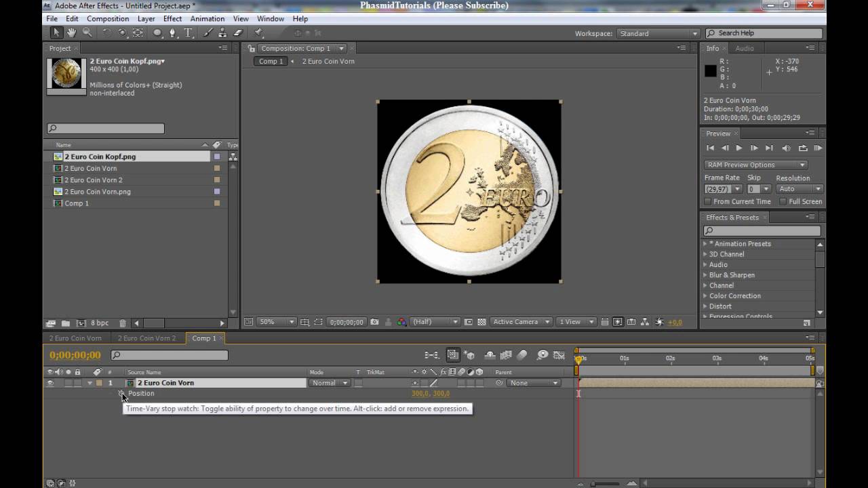Enable the From Current Time checkbox
The image size is (868, 488).
point(708,201)
